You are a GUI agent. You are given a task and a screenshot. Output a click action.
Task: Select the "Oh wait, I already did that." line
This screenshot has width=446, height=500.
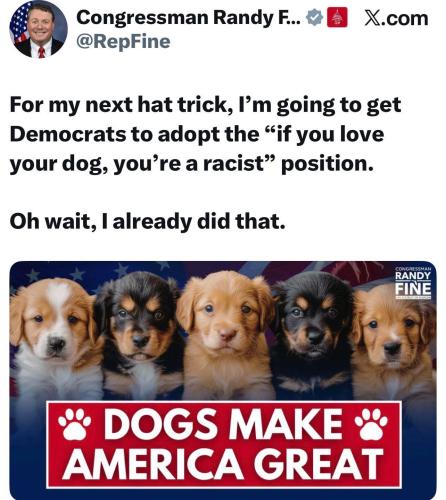(x=147, y=221)
